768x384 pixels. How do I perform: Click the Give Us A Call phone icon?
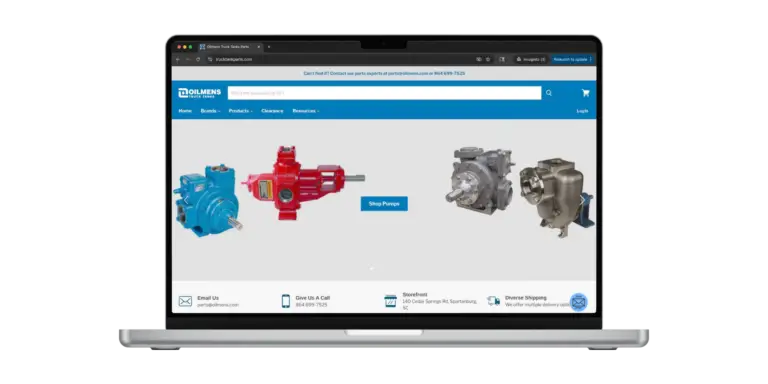pos(286,301)
